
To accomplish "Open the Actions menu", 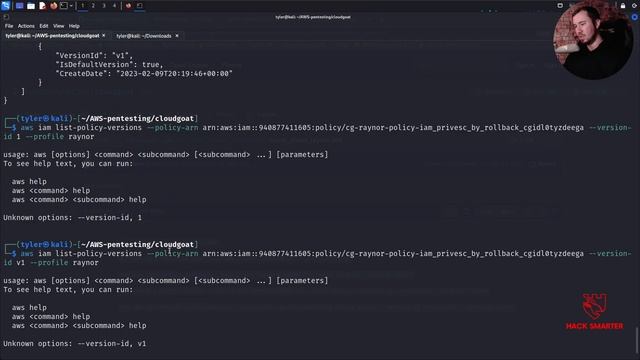I will 26,26.
